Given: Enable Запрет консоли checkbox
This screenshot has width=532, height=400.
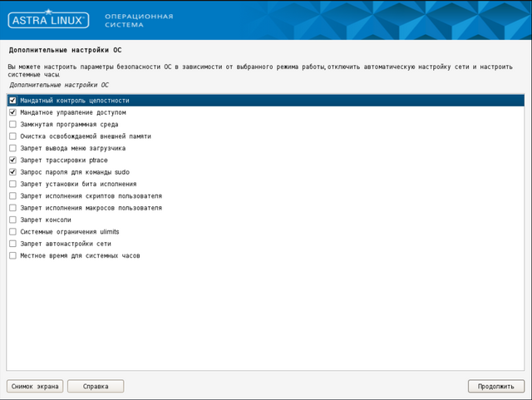Looking at the screenshot, I should 12,220.
